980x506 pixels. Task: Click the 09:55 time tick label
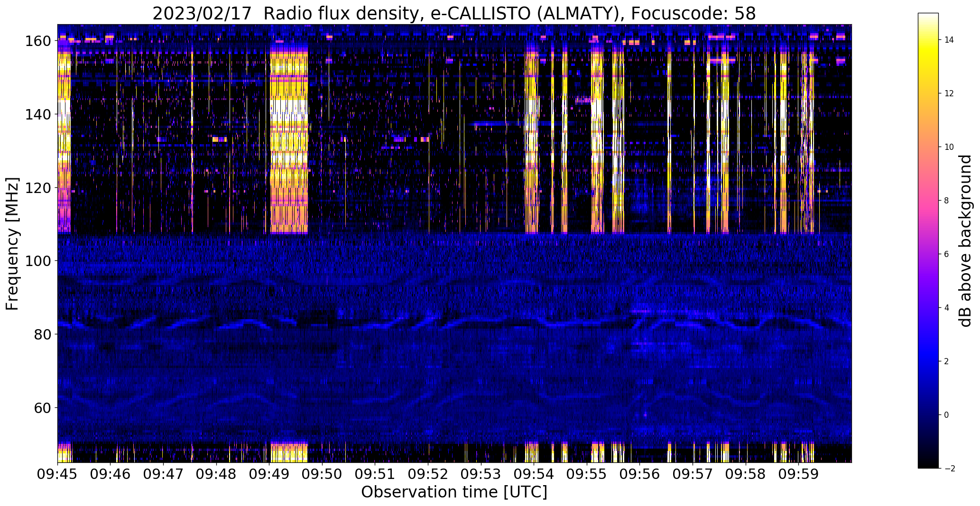pos(587,475)
